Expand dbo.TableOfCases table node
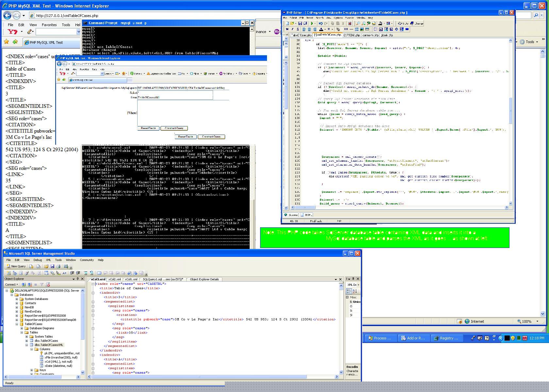 click(x=27, y=341)
